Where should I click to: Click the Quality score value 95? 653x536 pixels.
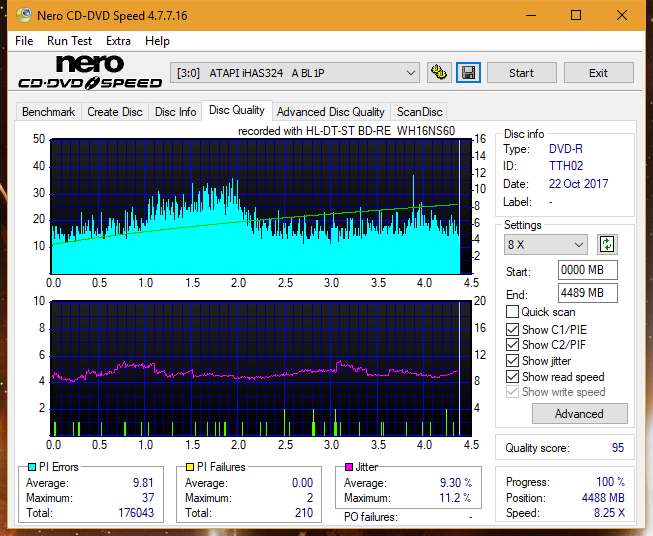pyautogui.click(x=618, y=448)
